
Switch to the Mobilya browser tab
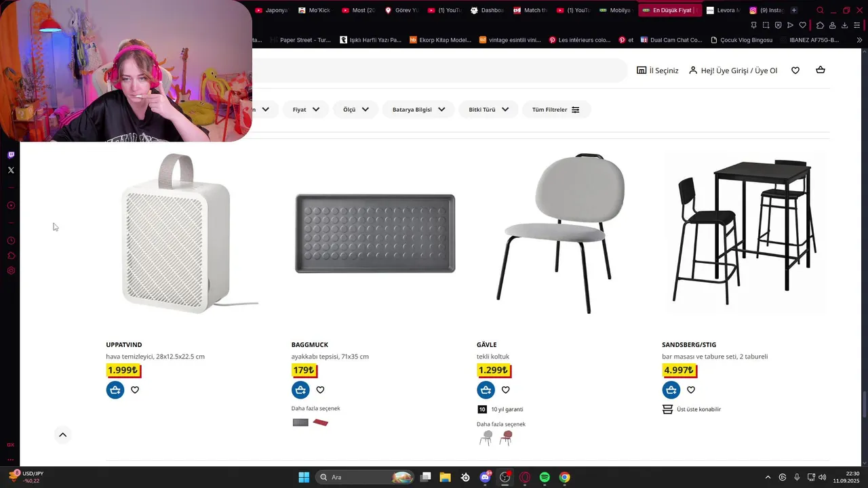point(615,10)
